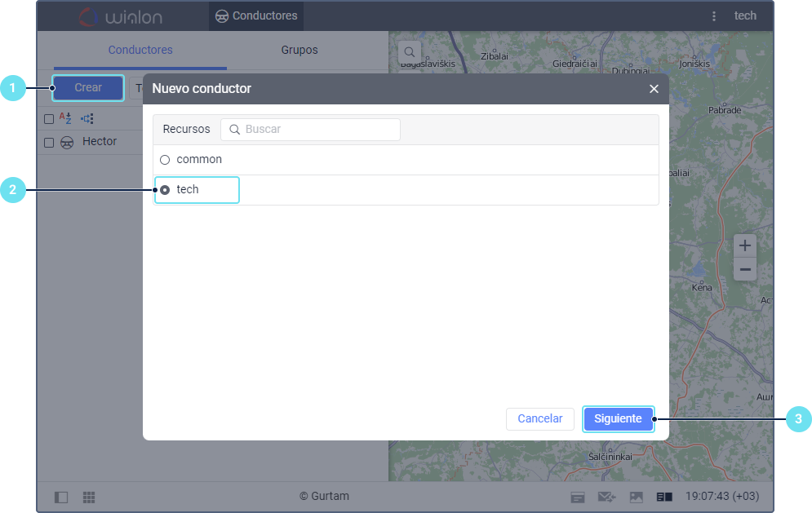Click the search magnifier in Buscar field

(x=234, y=130)
